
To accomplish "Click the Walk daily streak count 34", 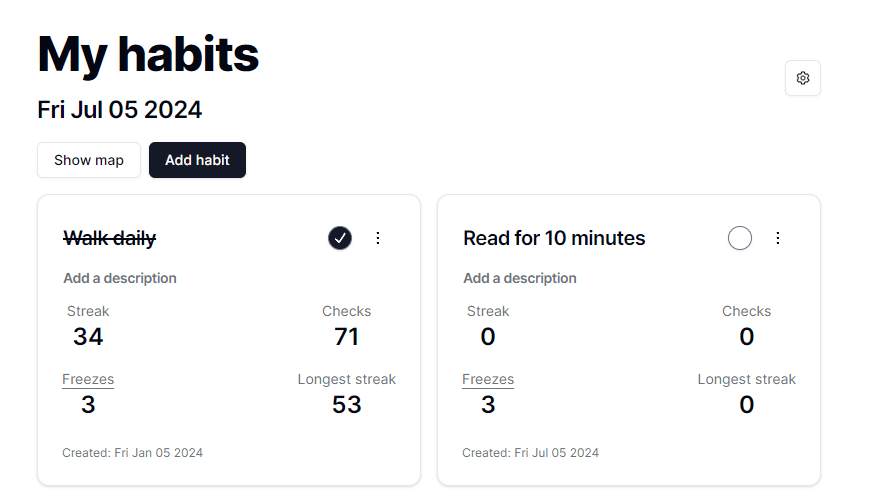I will (88, 337).
